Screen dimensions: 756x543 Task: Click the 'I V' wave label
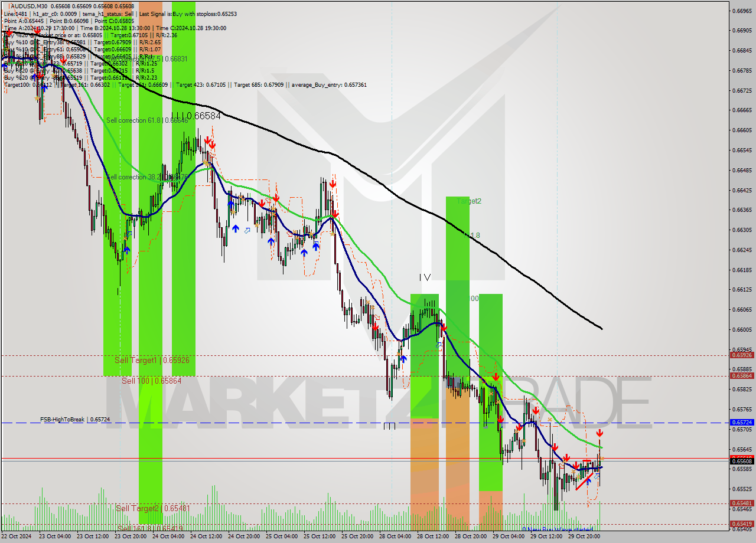point(425,277)
